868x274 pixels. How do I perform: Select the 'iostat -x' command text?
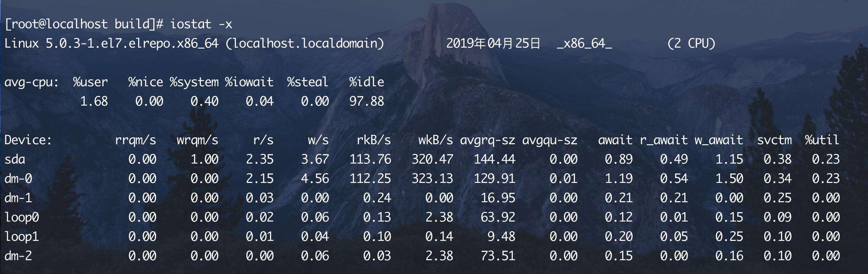pyautogui.click(x=201, y=24)
